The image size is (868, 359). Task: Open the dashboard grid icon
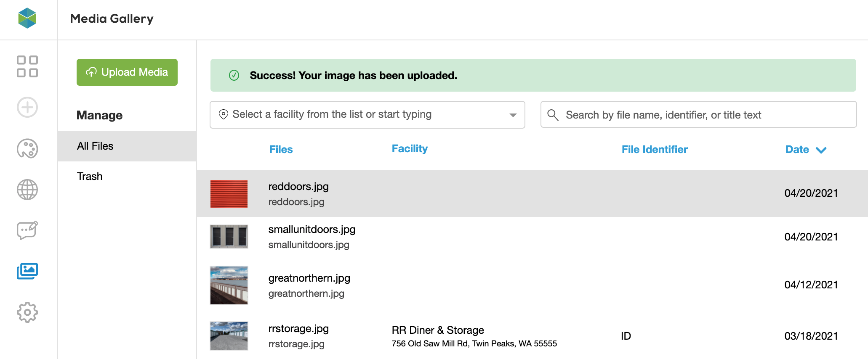[x=27, y=66]
